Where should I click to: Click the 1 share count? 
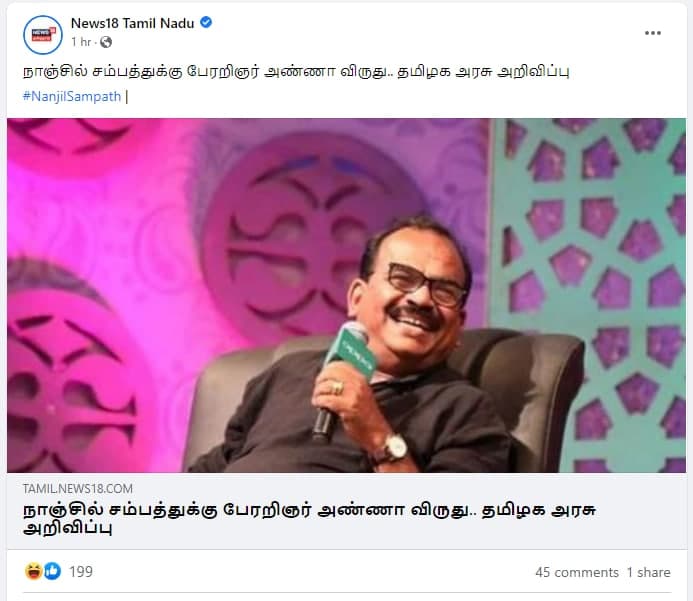pyautogui.click(x=648, y=572)
